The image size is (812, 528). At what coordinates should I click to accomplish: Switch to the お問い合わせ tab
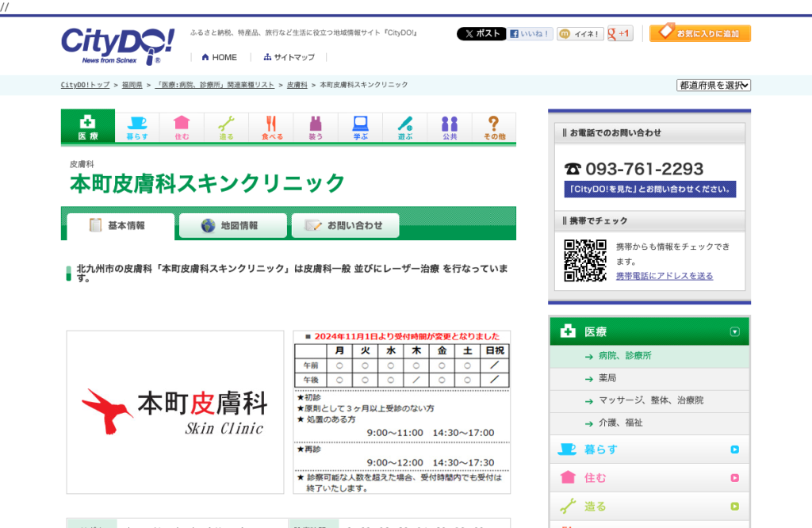coord(345,226)
